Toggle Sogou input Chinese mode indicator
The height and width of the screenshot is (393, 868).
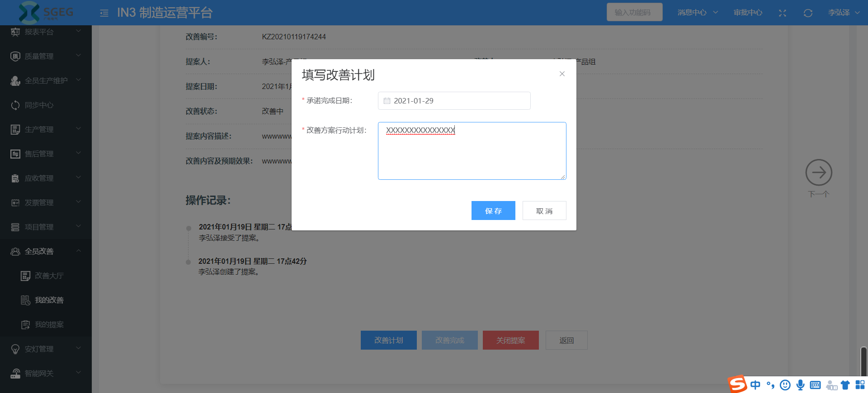click(755, 385)
